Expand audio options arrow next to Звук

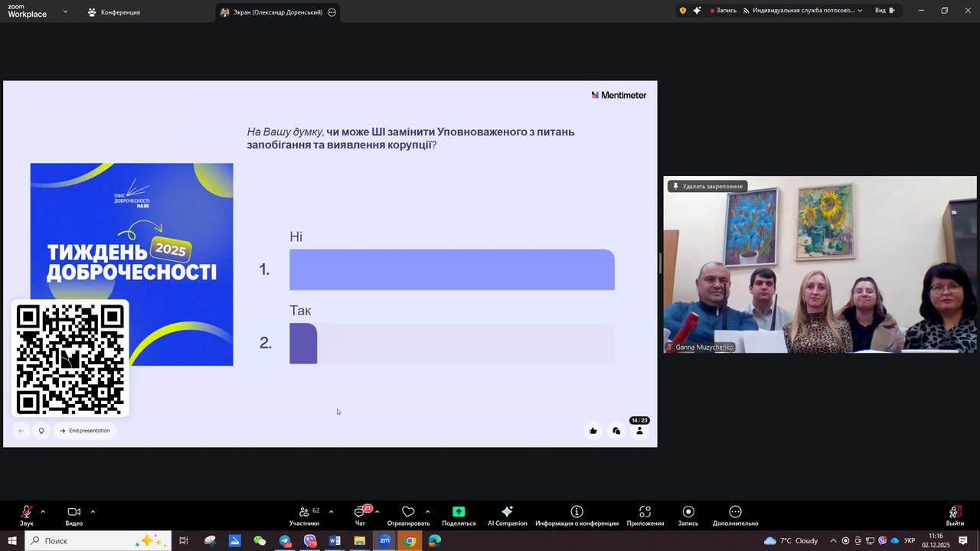pyautogui.click(x=43, y=511)
